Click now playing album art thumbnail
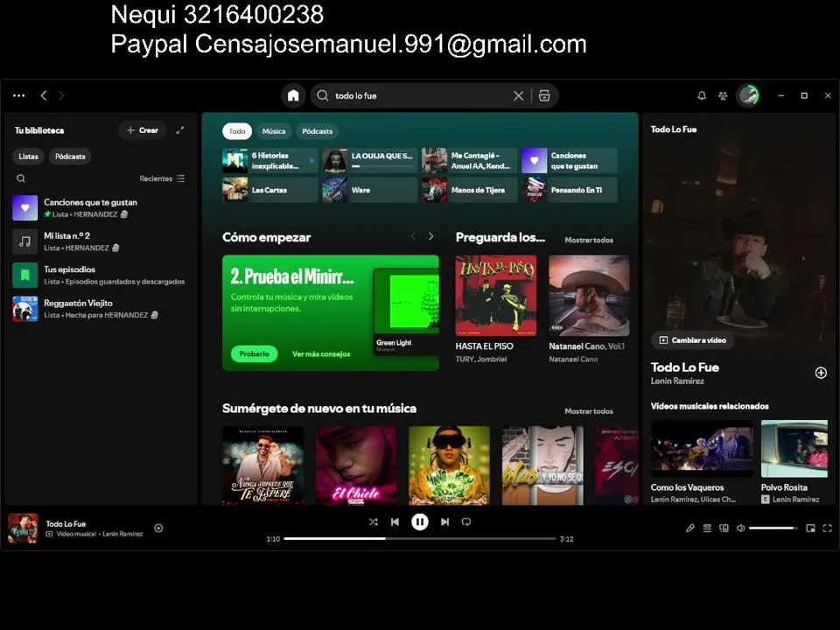This screenshot has height=630, width=840. click(23, 528)
